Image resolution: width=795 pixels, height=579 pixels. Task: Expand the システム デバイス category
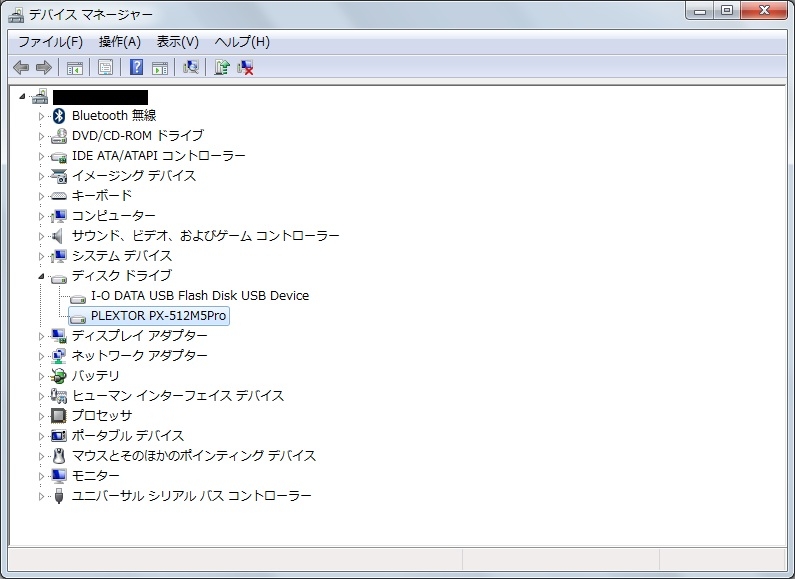42,256
